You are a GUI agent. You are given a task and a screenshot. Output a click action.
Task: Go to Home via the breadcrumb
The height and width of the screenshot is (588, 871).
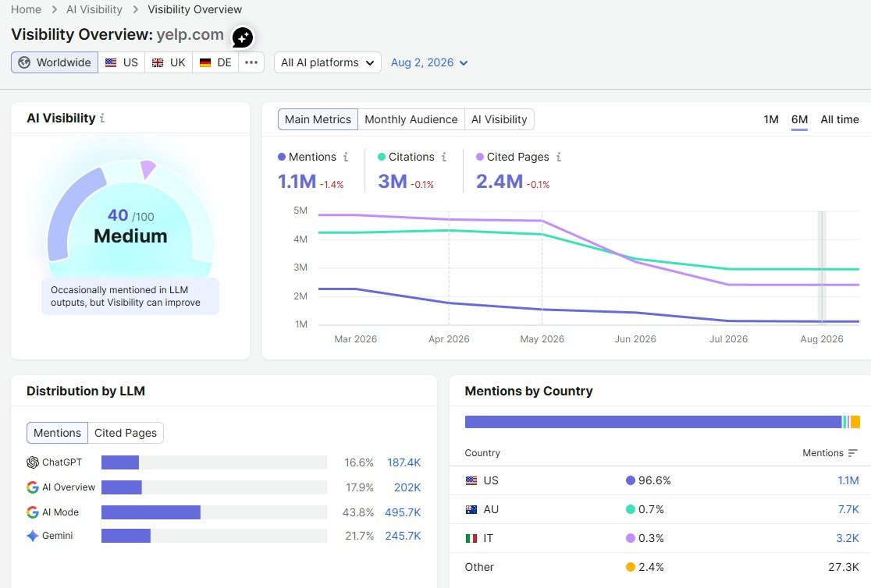26,10
